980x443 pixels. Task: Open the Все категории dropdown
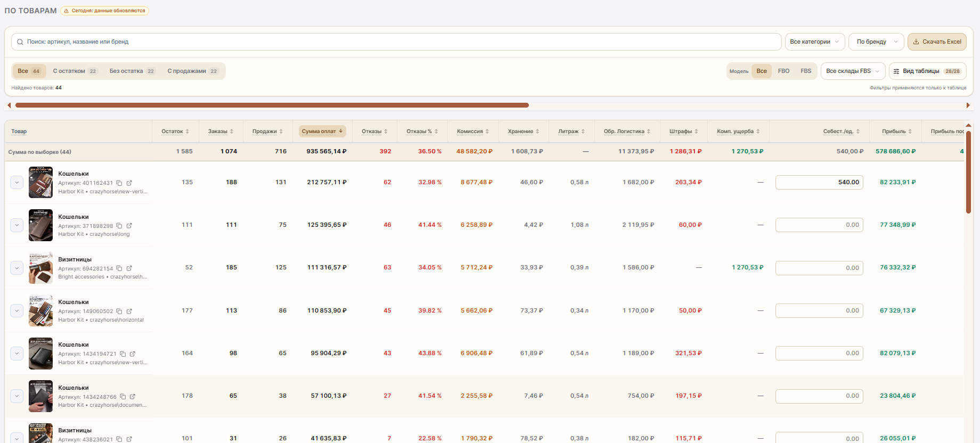[815, 42]
